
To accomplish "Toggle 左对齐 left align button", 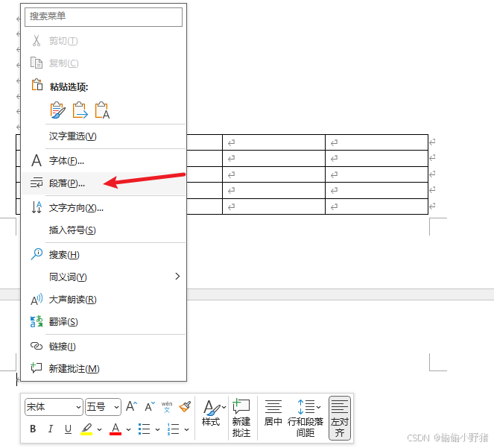I will pyautogui.click(x=340, y=417).
